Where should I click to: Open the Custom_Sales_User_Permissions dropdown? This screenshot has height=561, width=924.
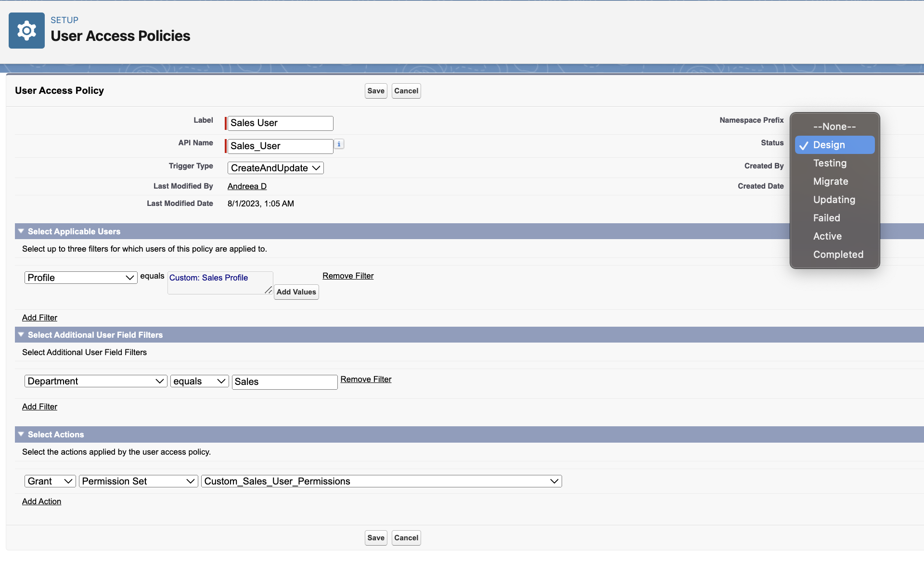click(382, 481)
